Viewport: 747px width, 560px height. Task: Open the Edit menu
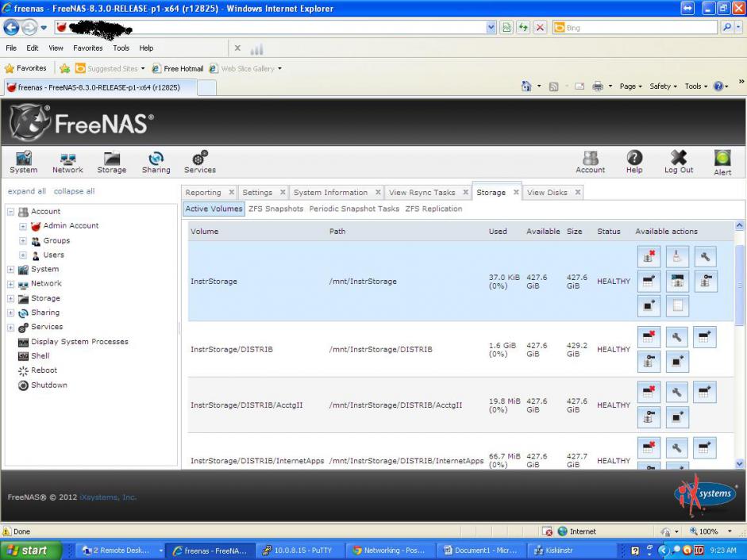(x=33, y=48)
